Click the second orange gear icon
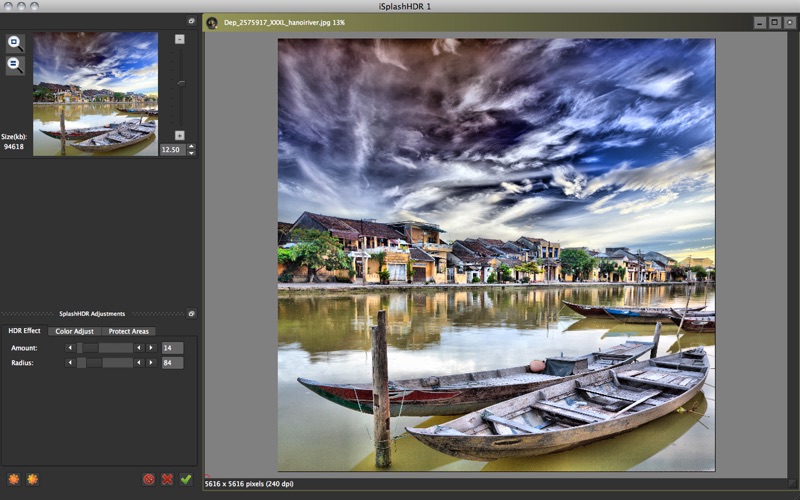The height and width of the screenshot is (500, 800). point(33,479)
